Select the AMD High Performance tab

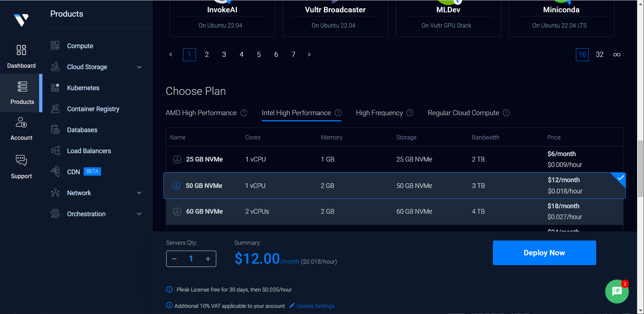click(201, 113)
